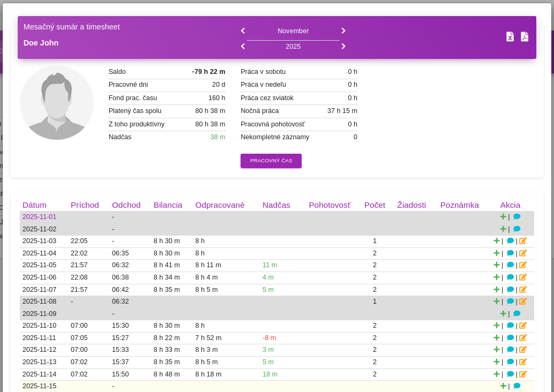Add a record for 2025-11-01
The image size is (554, 392).
[503, 216]
